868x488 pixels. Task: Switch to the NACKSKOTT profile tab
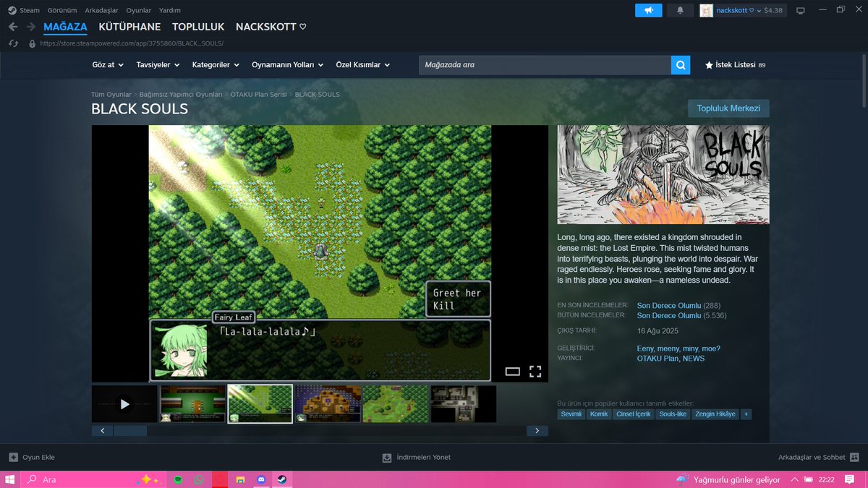pyautogui.click(x=271, y=27)
